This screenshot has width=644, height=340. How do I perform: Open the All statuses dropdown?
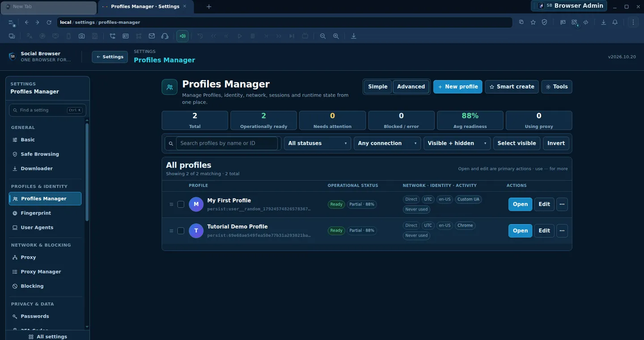tap(318, 143)
